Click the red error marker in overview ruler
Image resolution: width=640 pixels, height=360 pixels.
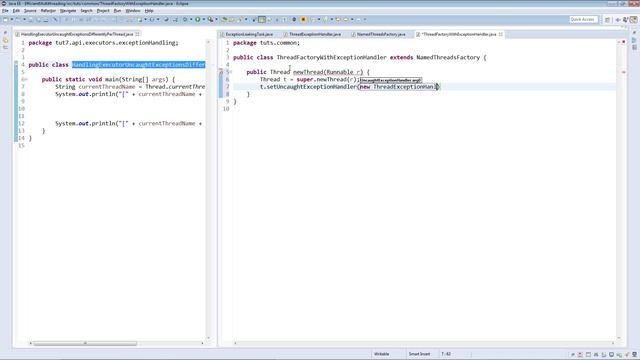click(624, 72)
